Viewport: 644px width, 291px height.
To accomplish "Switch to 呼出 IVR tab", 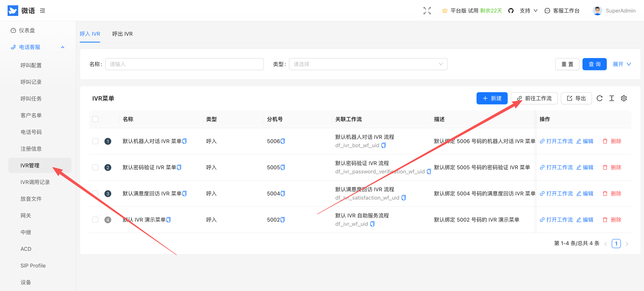I will [x=122, y=34].
